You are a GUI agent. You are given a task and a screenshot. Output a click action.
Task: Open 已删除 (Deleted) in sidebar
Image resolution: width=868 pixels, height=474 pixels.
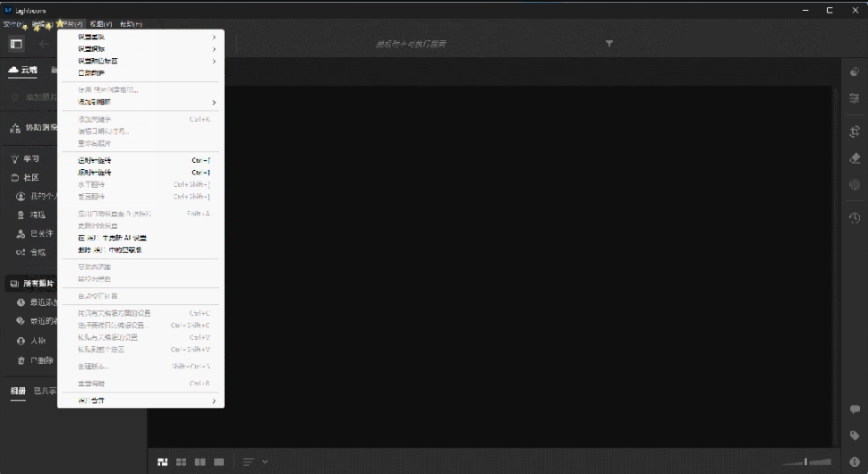click(41, 360)
